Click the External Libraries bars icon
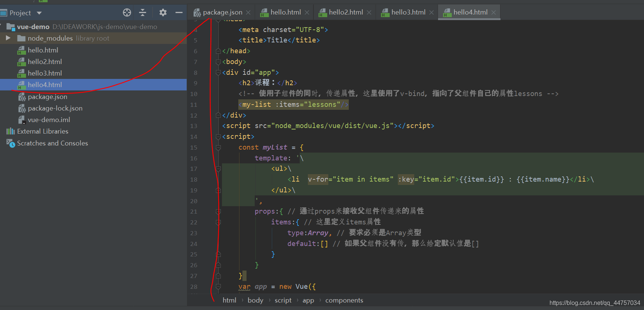The height and width of the screenshot is (310, 644). pyautogui.click(x=10, y=131)
